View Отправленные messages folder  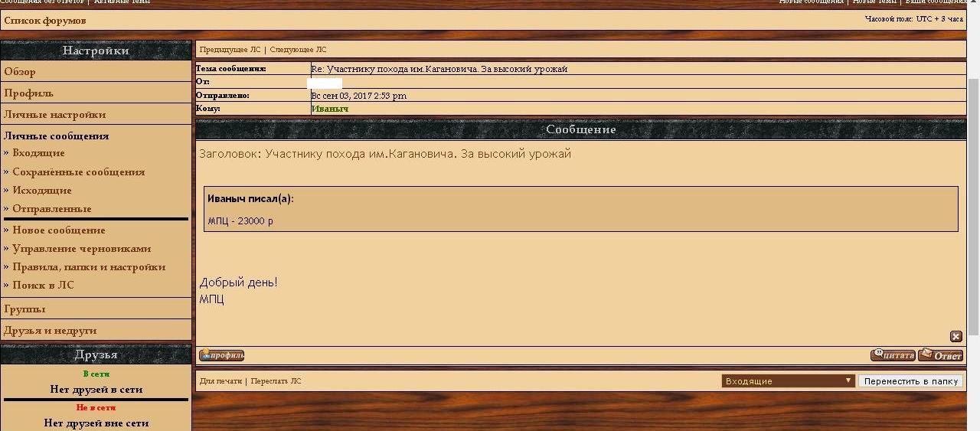click(51, 209)
